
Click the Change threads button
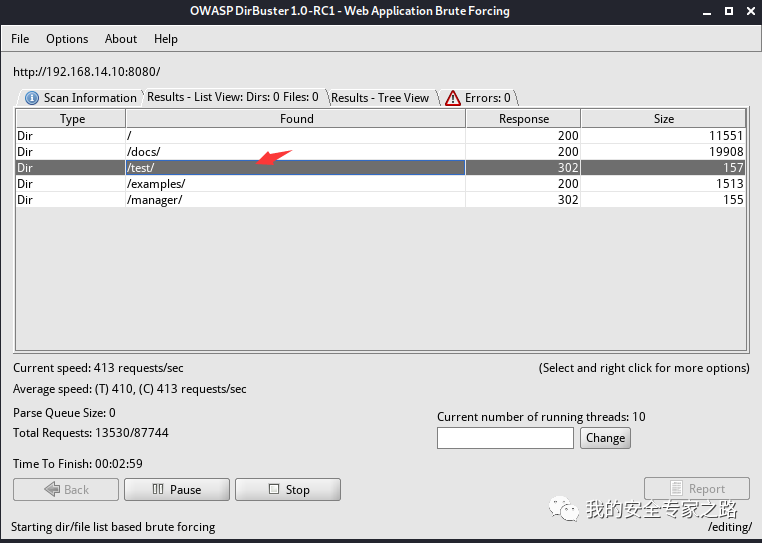605,438
